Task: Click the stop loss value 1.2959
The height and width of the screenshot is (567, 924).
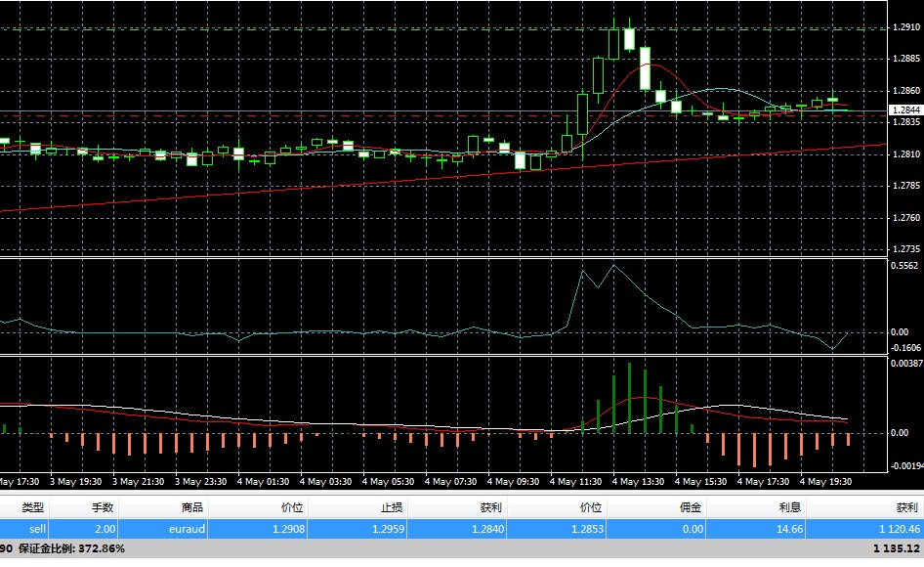Action: 389,529
